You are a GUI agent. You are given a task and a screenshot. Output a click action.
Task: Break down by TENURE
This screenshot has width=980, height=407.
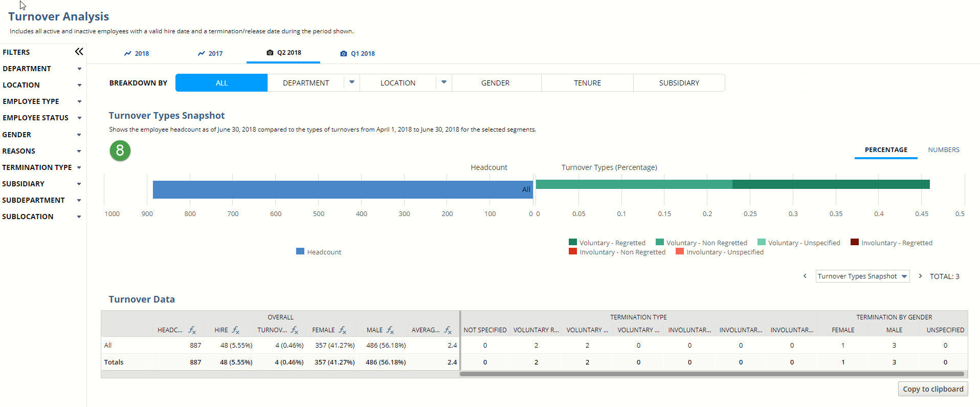point(587,82)
